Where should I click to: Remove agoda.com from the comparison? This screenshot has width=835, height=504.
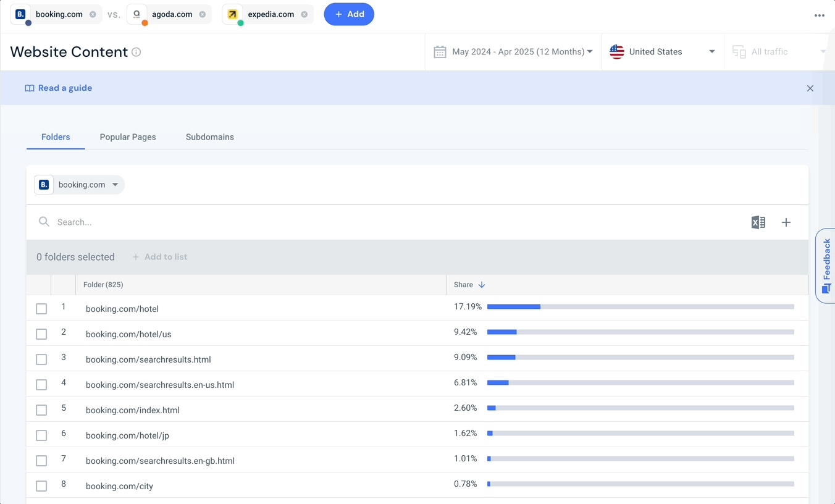[203, 14]
